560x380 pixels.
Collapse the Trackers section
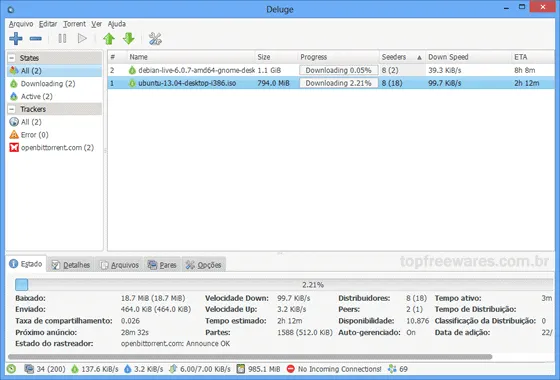coord(12,109)
